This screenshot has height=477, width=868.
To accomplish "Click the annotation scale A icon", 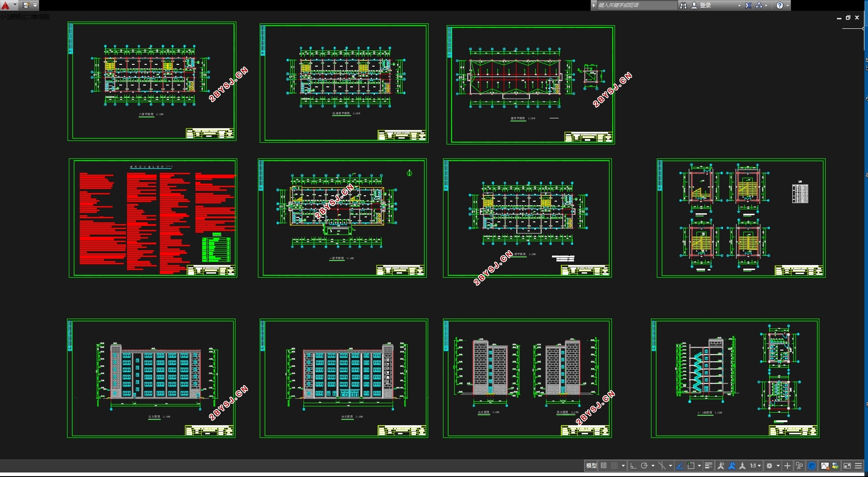I will point(742,466).
